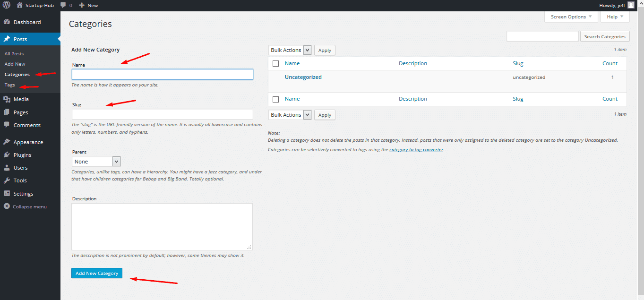Image resolution: width=644 pixels, height=300 pixels.
Task: Tick the select-all checkbox in table footer
Action: (x=276, y=99)
